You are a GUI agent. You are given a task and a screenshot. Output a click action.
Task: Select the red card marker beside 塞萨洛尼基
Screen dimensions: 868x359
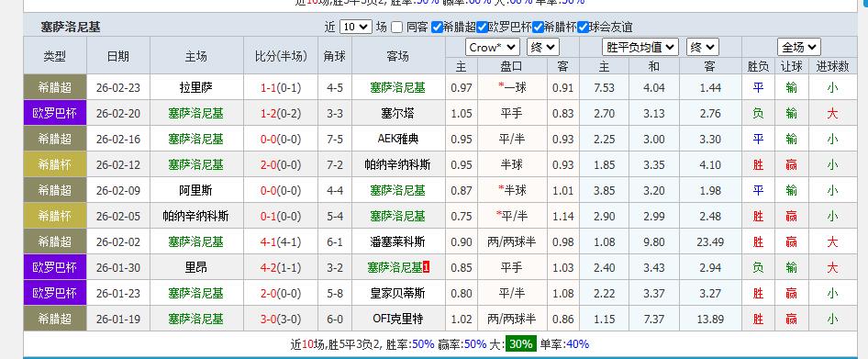[427, 267]
